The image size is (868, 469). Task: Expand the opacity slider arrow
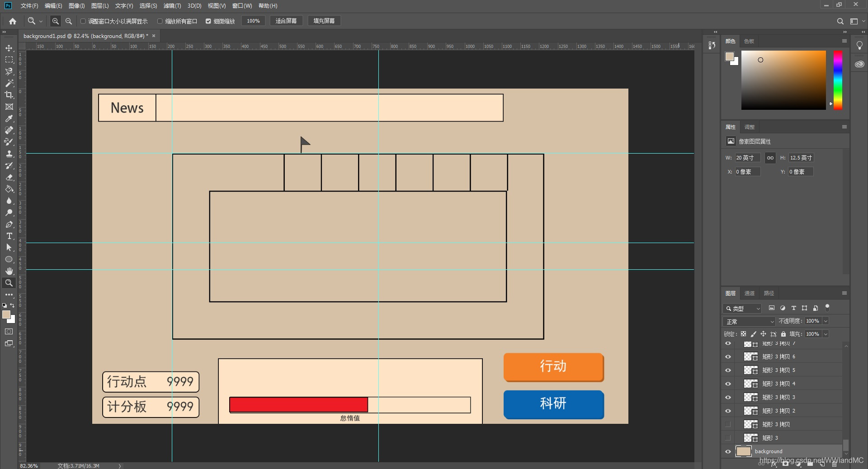(826, 321)
